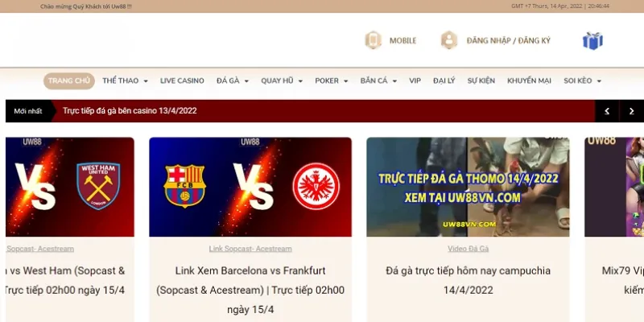This screenshot has width=644, height=322.
Task: Click the West Ham United crest
Action: coord(98,186)
